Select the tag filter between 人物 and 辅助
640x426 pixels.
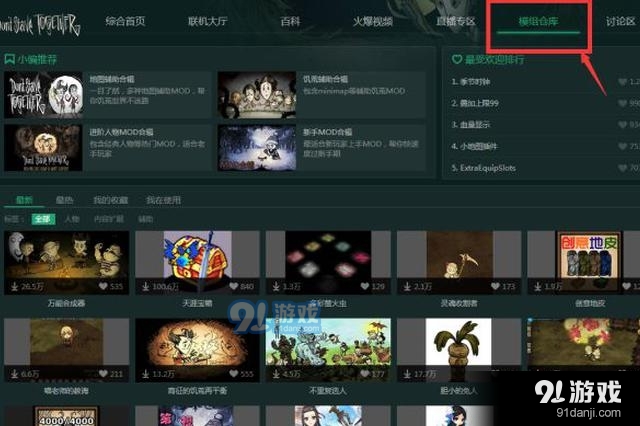[x=109, y=219]
